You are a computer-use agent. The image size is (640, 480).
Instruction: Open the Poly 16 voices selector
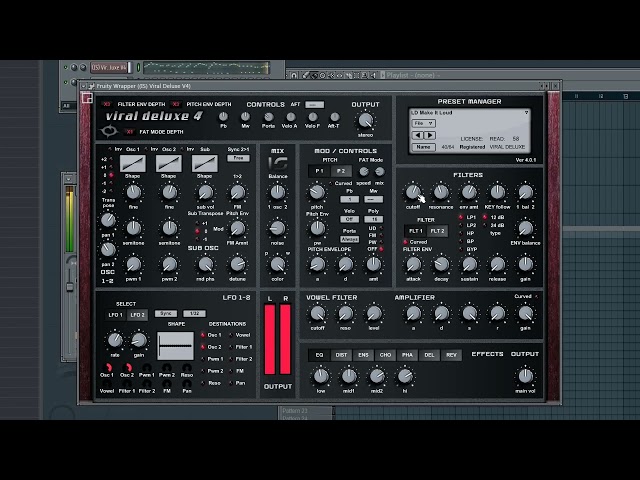pyautogui.click(x=373, y=219)
